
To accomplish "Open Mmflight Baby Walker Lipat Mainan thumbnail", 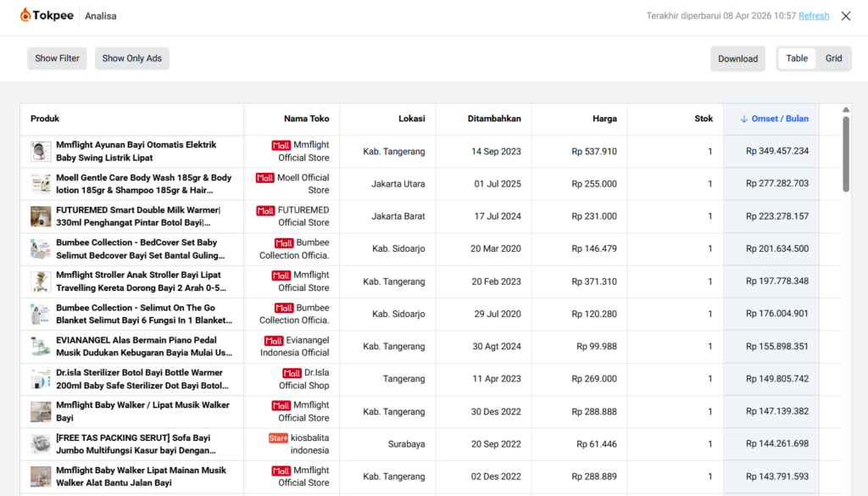I will pos(41,476).
